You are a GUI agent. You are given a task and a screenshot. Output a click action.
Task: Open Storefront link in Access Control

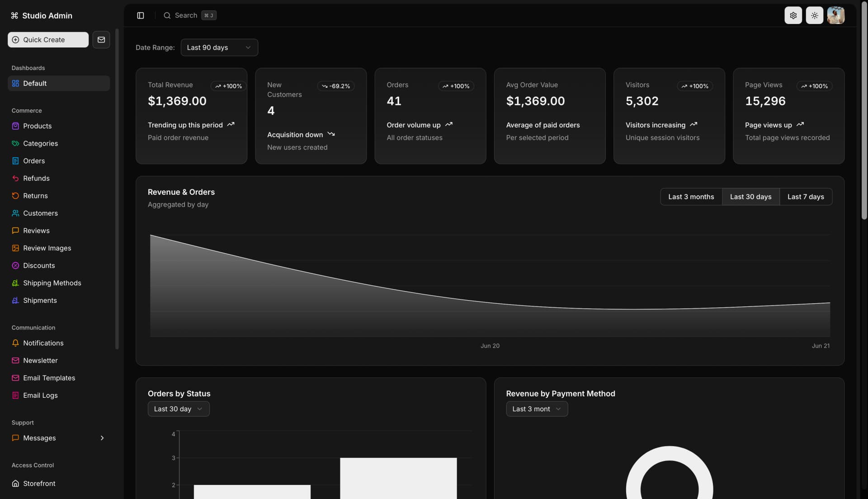click(59, 484)
